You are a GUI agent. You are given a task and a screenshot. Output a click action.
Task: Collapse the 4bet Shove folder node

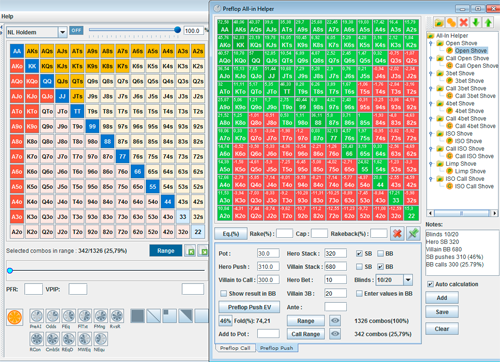[x=431, y=104]
